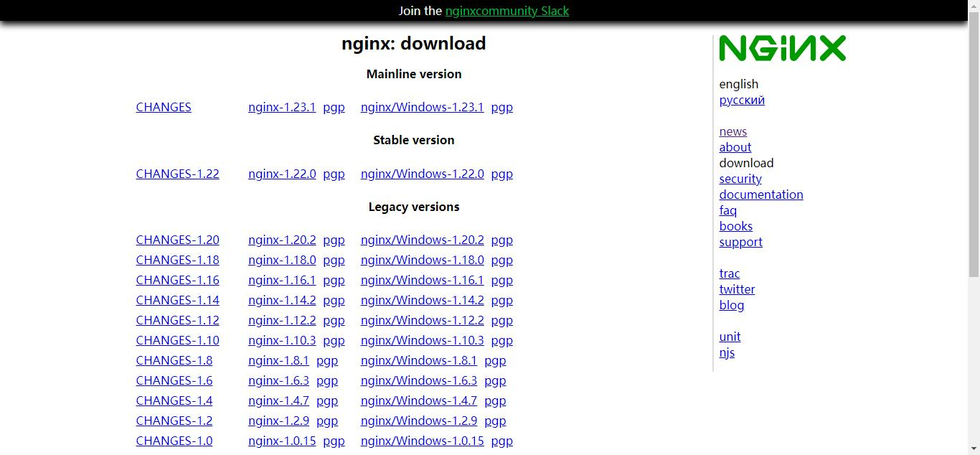Download nginx/Windows-1.22.0
Image resolution: width=980 pixels, height=455 pixels.
pos(423,174)
